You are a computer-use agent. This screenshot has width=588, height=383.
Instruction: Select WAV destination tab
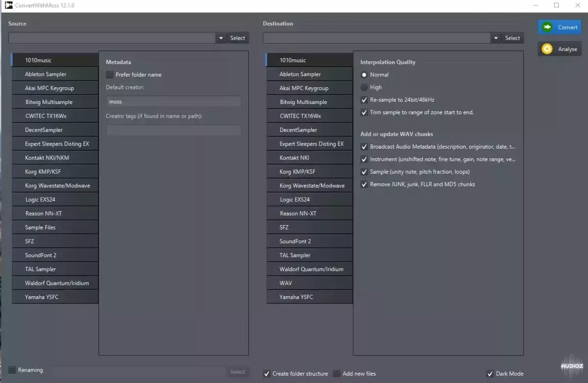click(x=310, y=283)
